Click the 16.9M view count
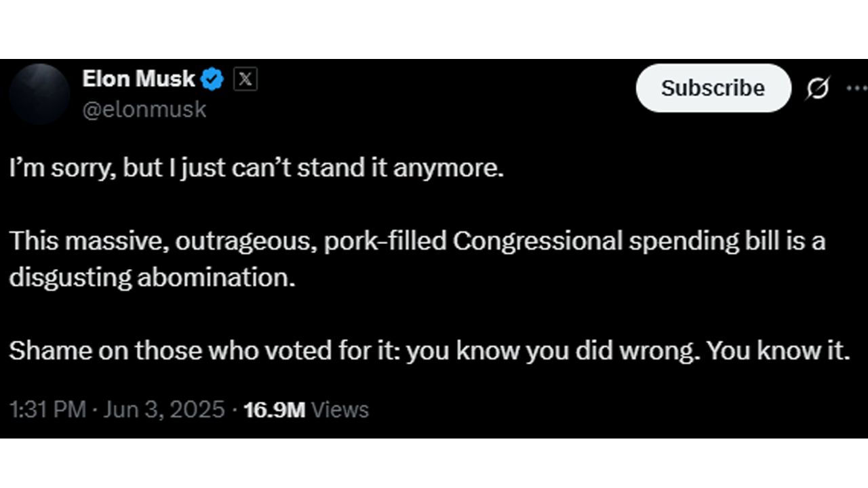 coord(274,409)
